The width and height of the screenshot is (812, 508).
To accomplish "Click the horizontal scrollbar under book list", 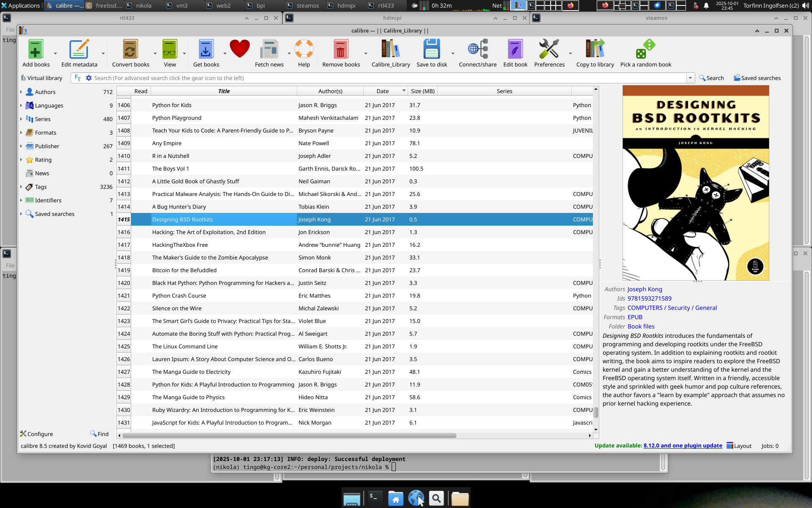I will point(289,435).
